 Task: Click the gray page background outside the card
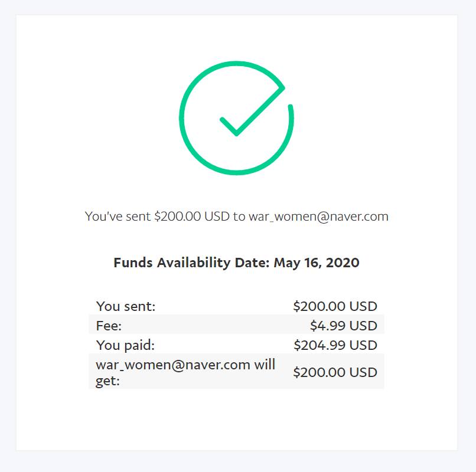pyautogui.click(x=467, y=236)
